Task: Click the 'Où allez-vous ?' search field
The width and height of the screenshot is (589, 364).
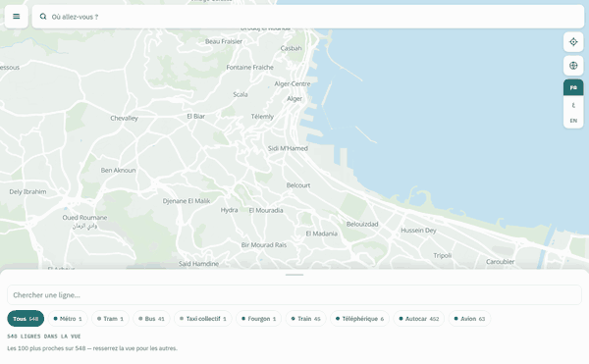Action: point(308,17)
